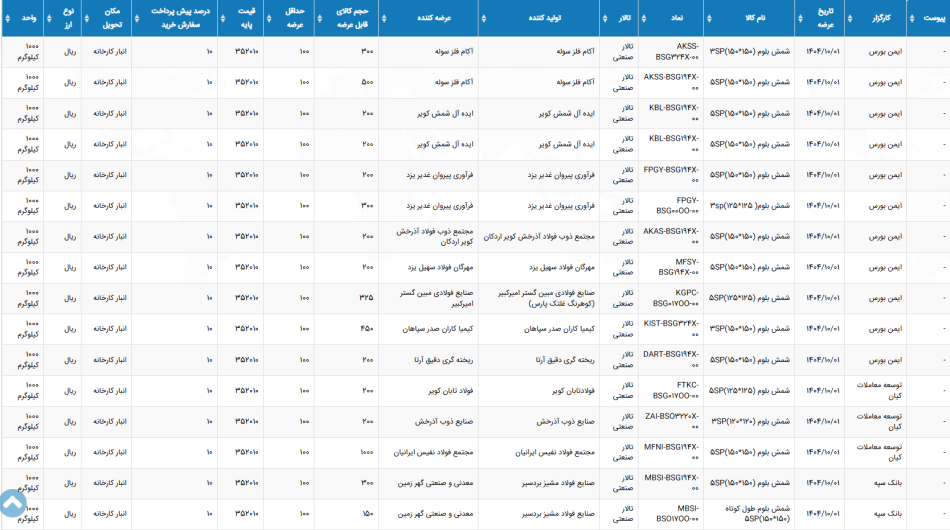The height and width of the screenshot is (530, 950).
Task: Sort by تاریخ عرضه sort arrows
Action: (800, 18)
